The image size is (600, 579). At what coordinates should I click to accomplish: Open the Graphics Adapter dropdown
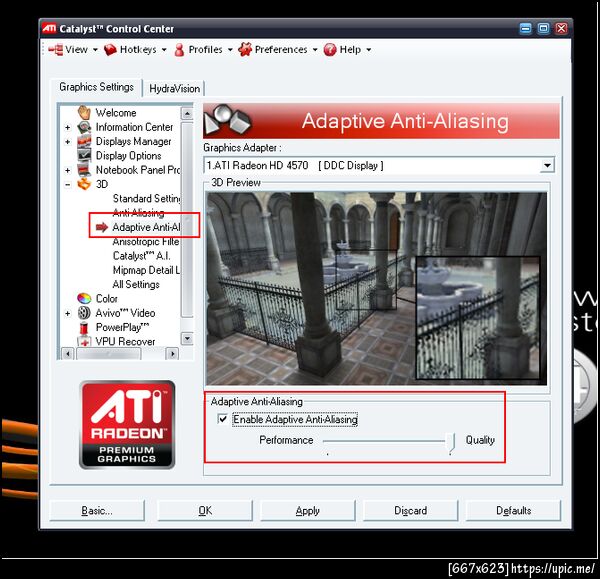point(548,165)
